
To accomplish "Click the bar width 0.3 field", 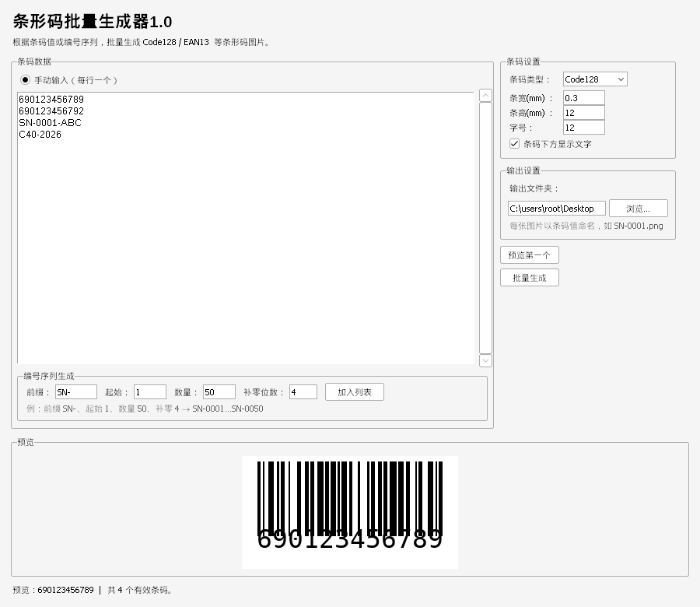I will [x=584, y=98].
